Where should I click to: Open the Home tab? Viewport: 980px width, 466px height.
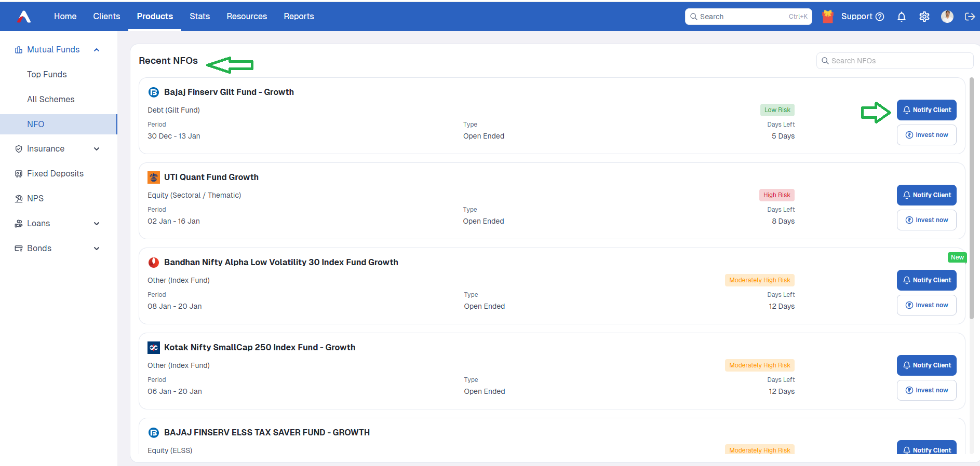point(65,17)
